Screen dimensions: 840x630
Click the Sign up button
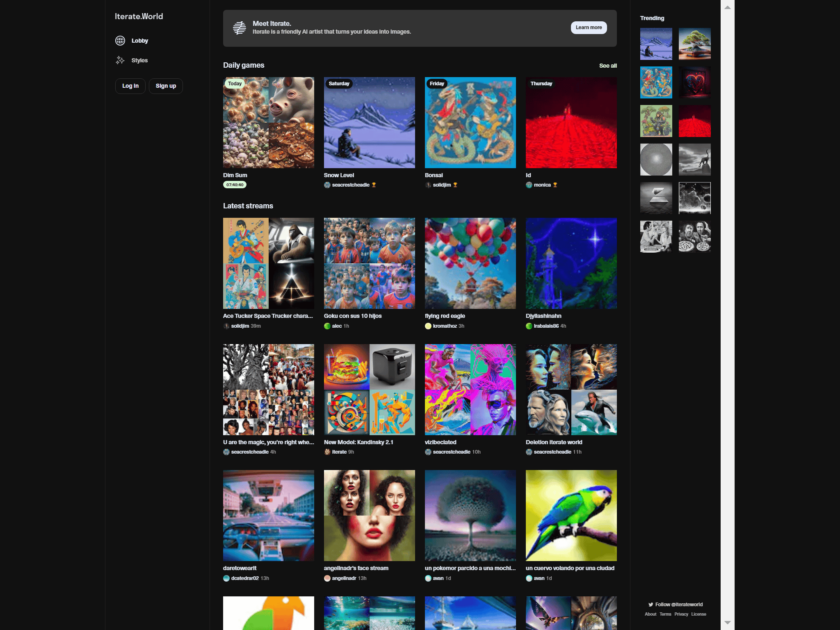[x=166, y=86]
